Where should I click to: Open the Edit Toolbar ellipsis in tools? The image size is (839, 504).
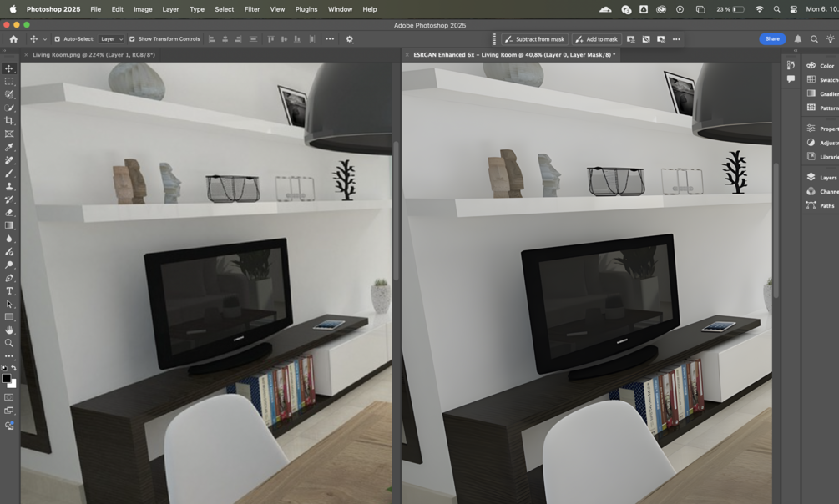click(9, 356)
